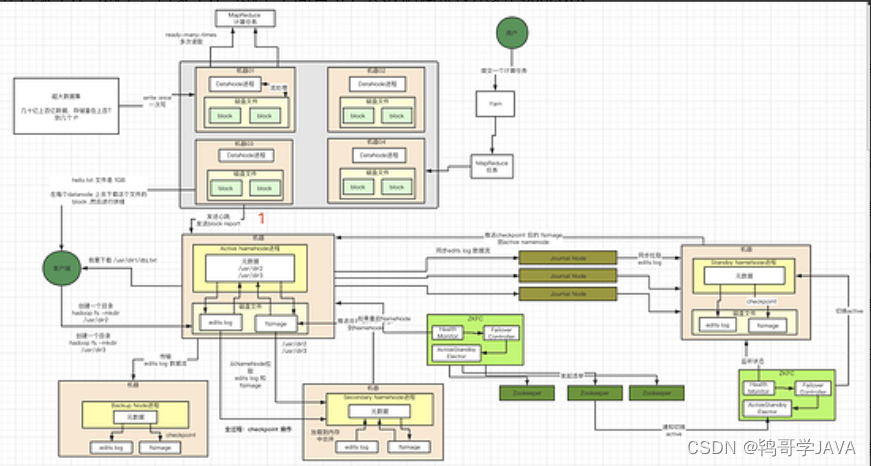Click the 'write once' arrow label
Viewport: 871px width, 466px height.
(157, 101)
